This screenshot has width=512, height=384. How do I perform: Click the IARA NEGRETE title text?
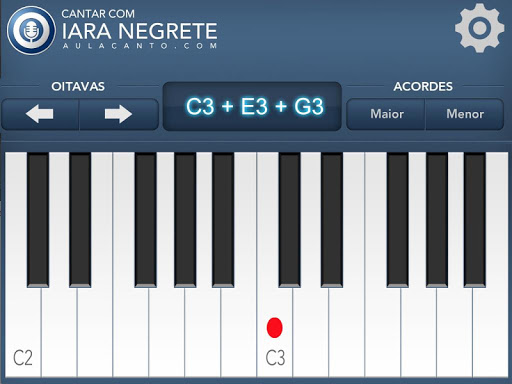click(139, 31)
